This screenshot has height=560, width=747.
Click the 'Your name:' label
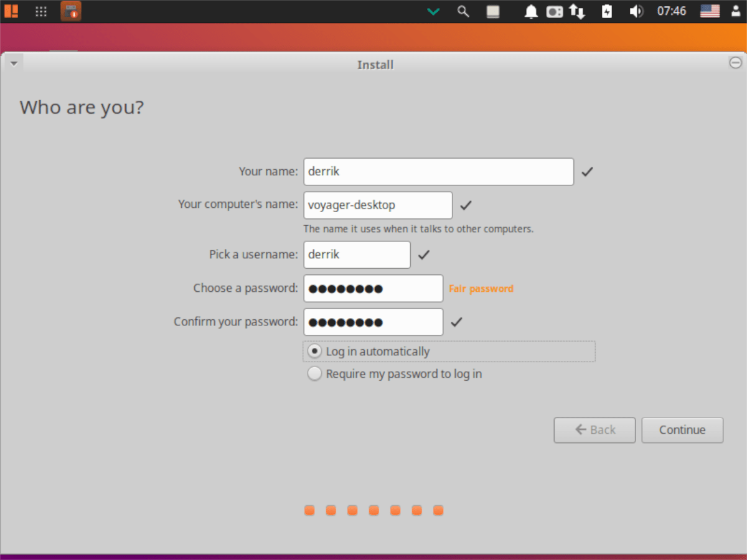(x=268, y=172)
